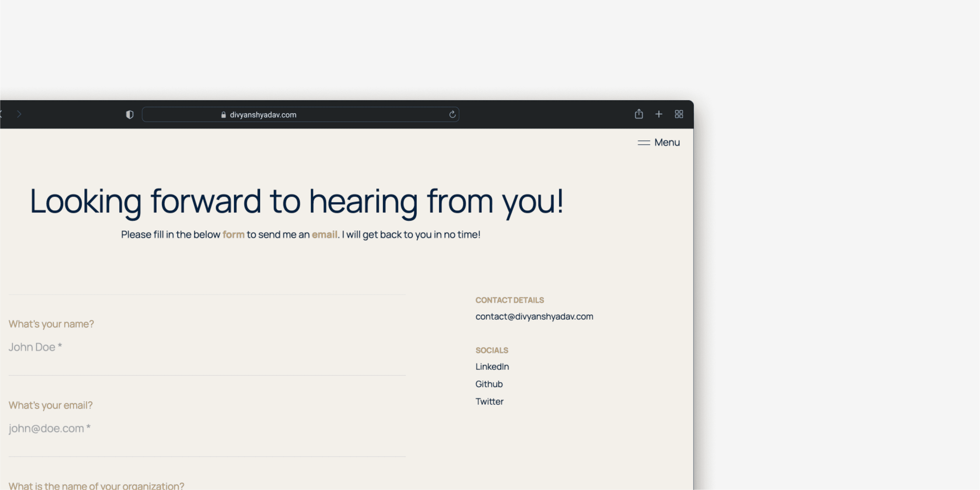This screenshot has height=490, width=980.
Task: Visit the Twitter social link
Action: click(489, 402)
